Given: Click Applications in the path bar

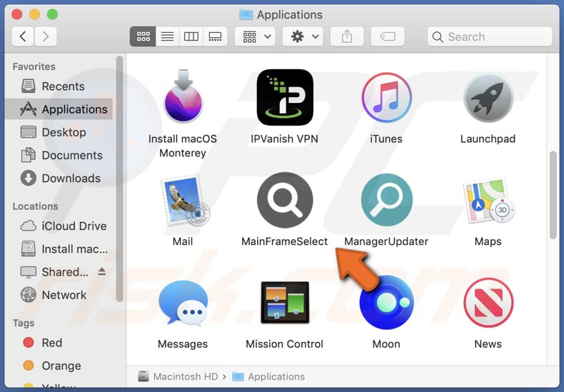Looking at the screenshot, I should 268,376.
